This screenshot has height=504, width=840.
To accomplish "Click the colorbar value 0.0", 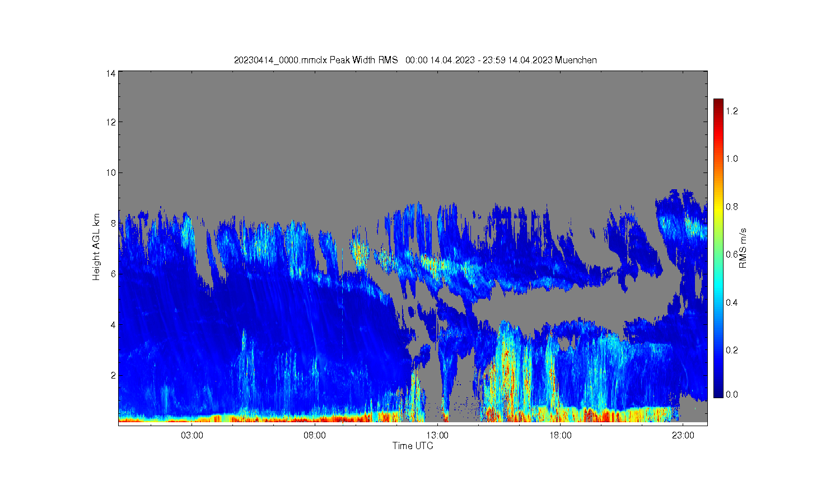I will coord(732,394).
